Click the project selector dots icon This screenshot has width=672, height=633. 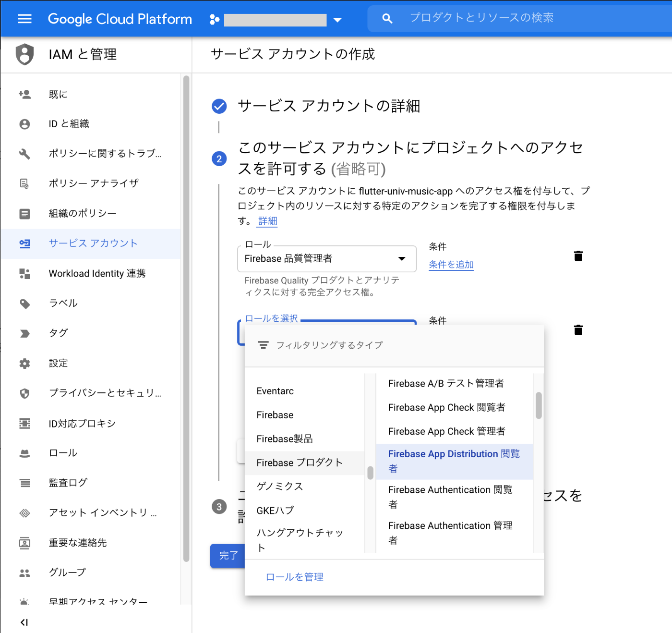click(x=214, y=20)
